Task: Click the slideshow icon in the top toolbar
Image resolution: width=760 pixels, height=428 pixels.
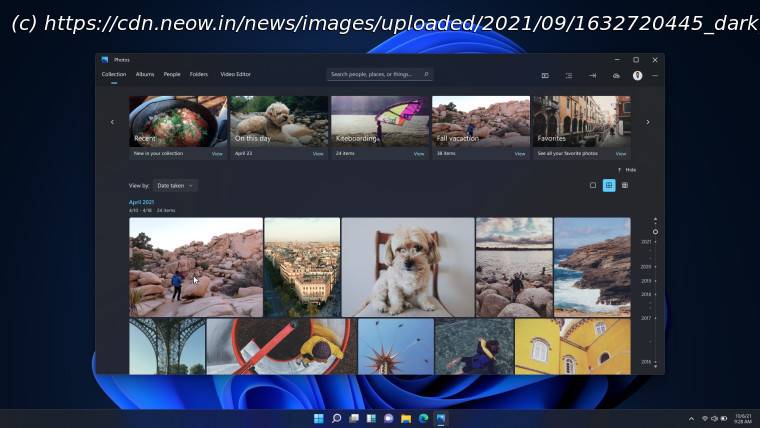Action: (x=545, y=75)
